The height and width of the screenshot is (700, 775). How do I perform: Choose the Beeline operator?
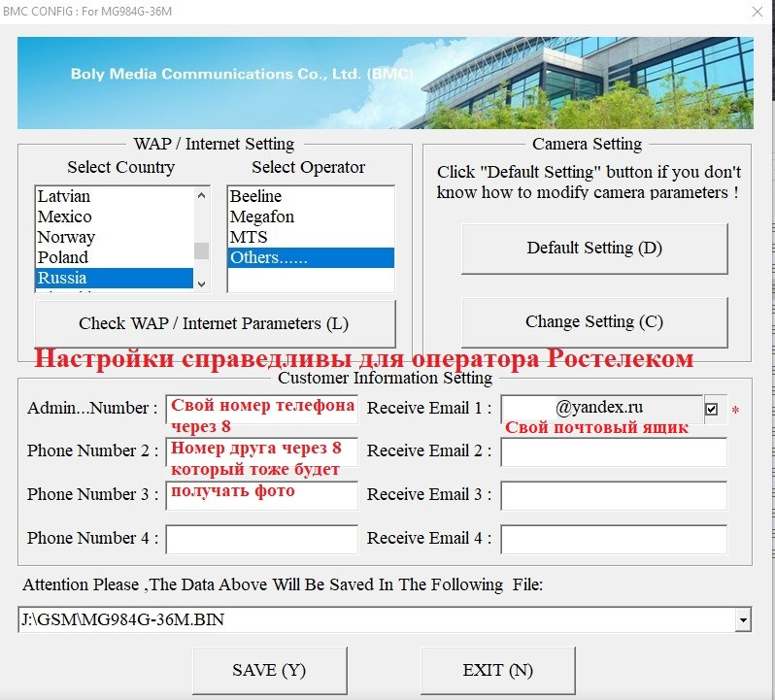311,196
